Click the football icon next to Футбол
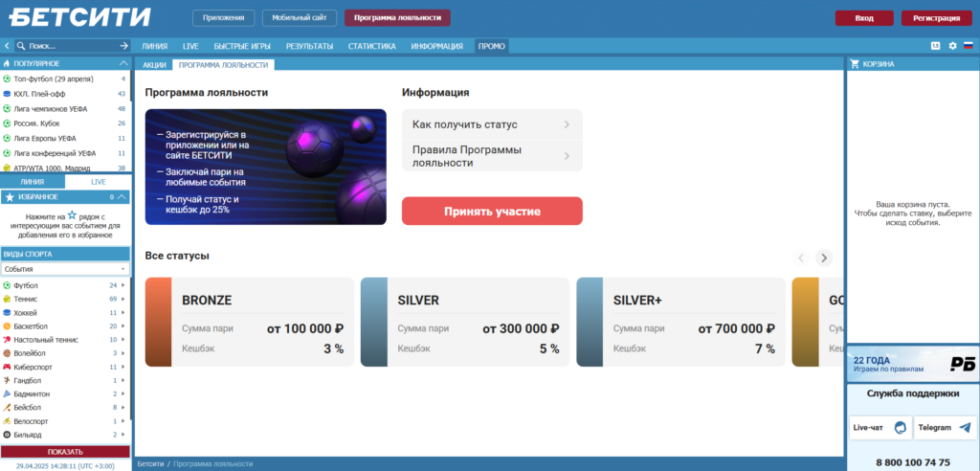 (7, 285)
